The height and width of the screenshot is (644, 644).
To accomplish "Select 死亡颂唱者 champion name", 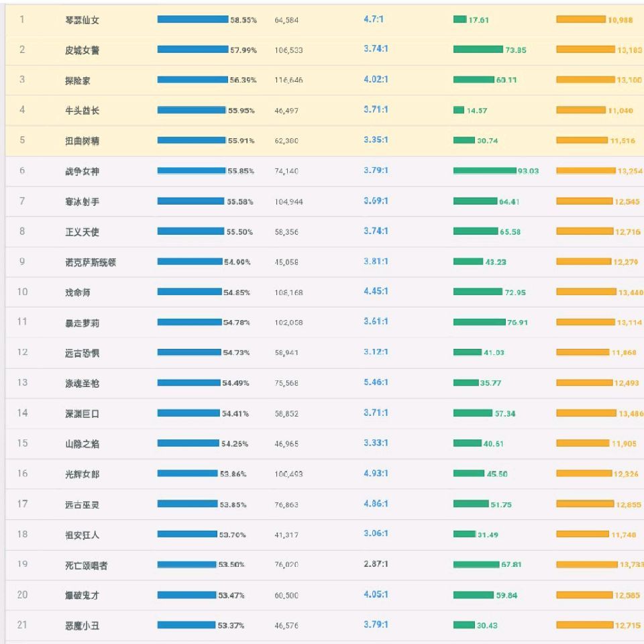I will pyautogui.click(x=87, y=566).
